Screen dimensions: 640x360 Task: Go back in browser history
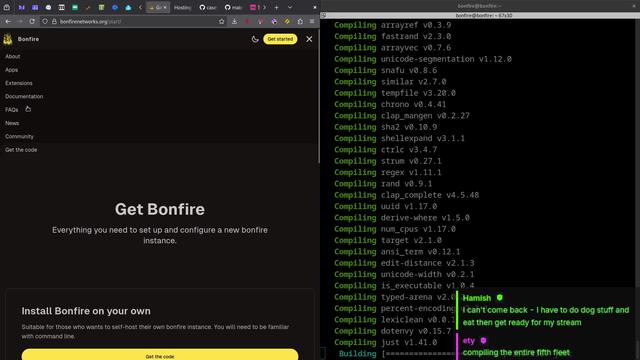coord(8,21)
